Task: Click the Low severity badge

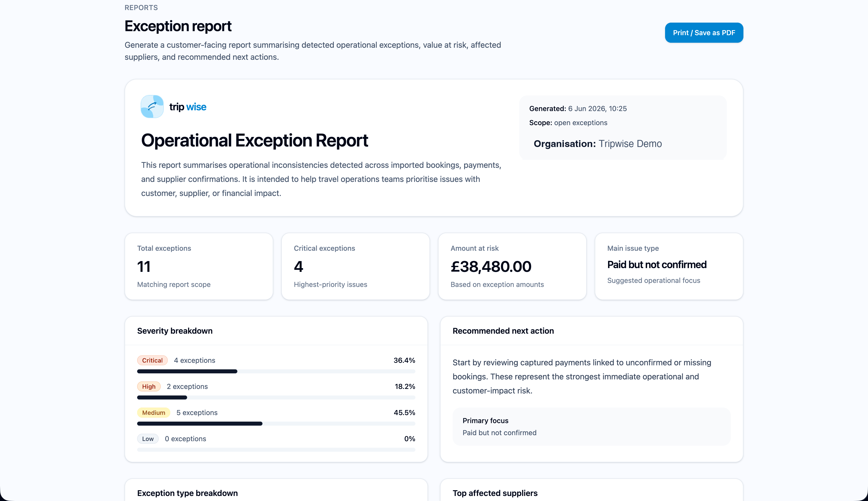Action: point(148,439)
